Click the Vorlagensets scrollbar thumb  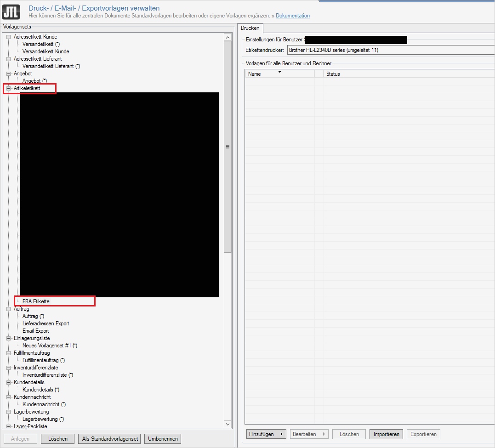coord(228,147)
